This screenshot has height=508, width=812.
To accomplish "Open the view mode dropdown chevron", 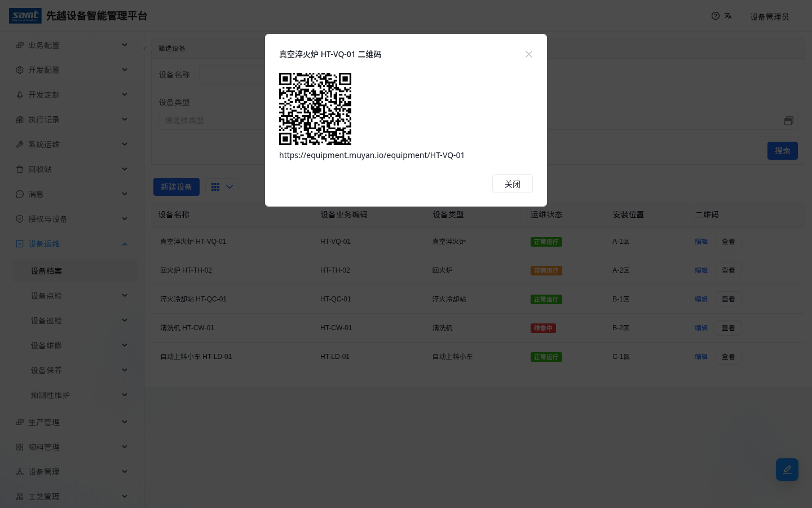I will (x=230, y=187).
